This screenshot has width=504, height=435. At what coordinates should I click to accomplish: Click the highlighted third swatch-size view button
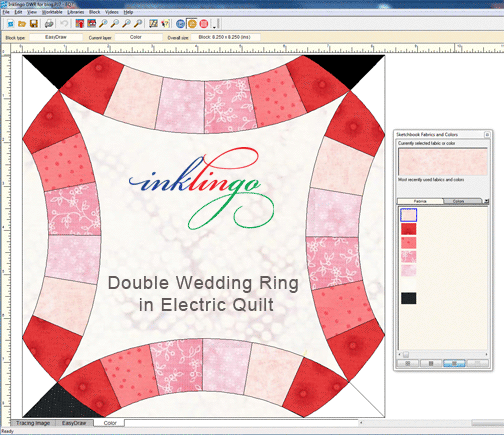tap(454, 363)
